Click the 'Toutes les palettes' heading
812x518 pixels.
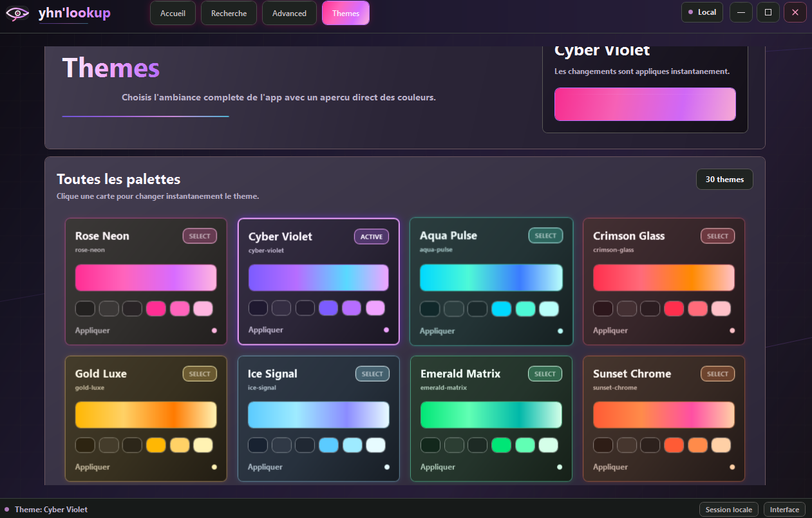(118, 180)
